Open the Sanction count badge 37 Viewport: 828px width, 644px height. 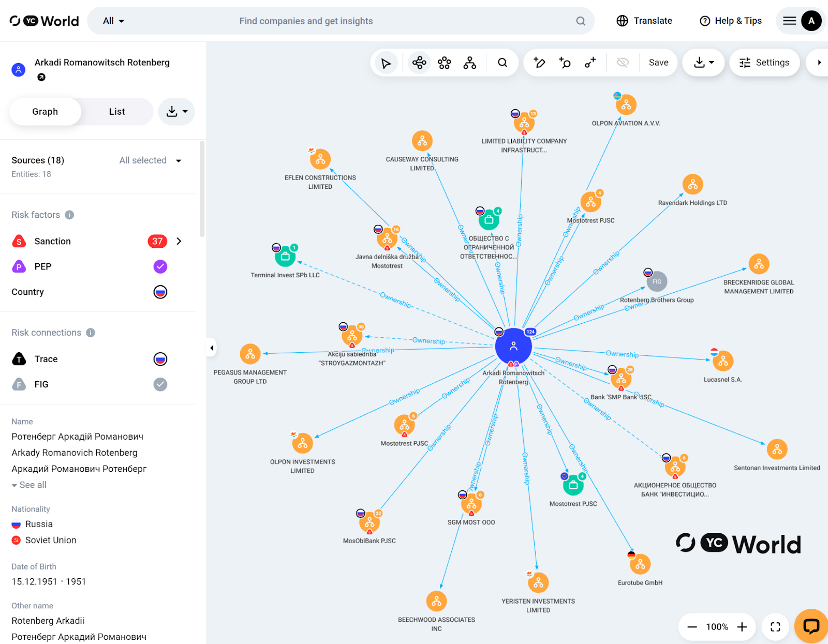[x=157, y=241]
